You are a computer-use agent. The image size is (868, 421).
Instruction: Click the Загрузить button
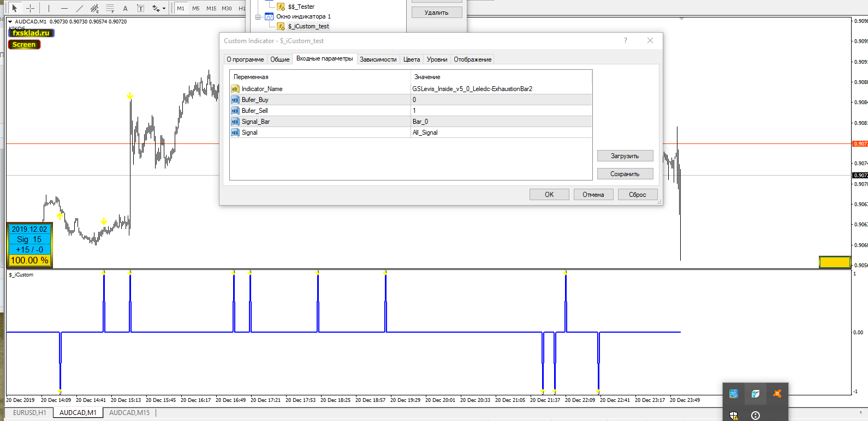(x=625, y=156)
